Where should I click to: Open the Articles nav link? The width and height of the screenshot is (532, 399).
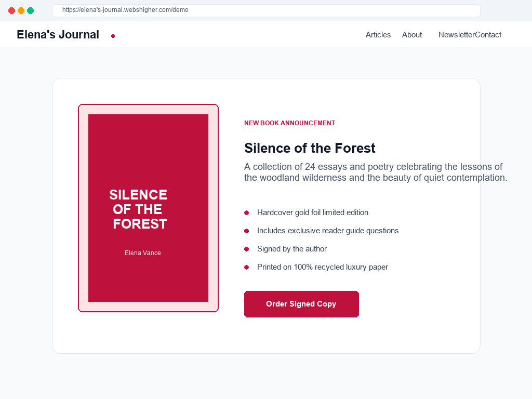[x=378, y=35]
